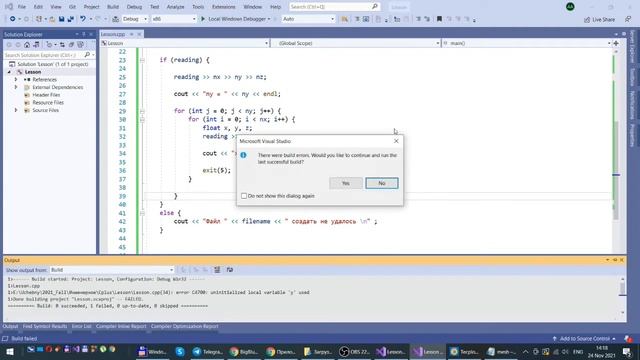Open the Debug configuration dropdown

point(135,19)
